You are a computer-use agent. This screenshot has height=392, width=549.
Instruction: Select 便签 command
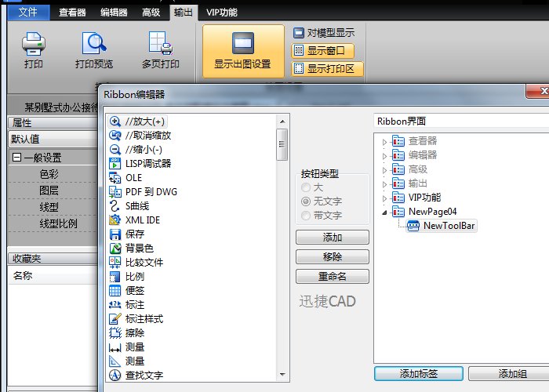pyautogui.click(x=126, y=291)
